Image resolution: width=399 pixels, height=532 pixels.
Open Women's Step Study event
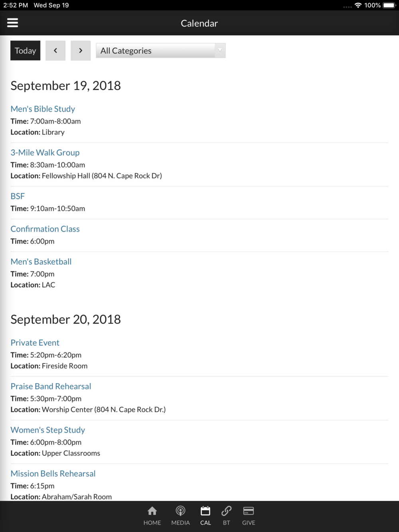pyautogui.click(x=48, y=430)
